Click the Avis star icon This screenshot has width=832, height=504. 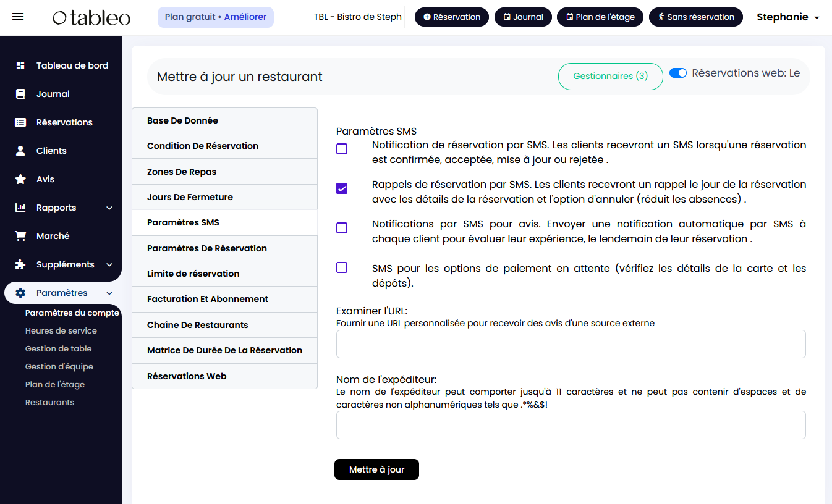20,179
